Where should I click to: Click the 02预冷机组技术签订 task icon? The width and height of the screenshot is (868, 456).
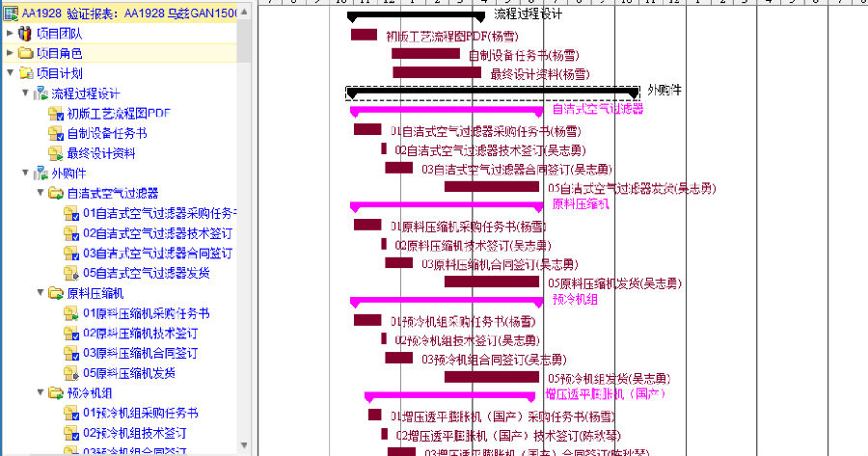(71, 433)
